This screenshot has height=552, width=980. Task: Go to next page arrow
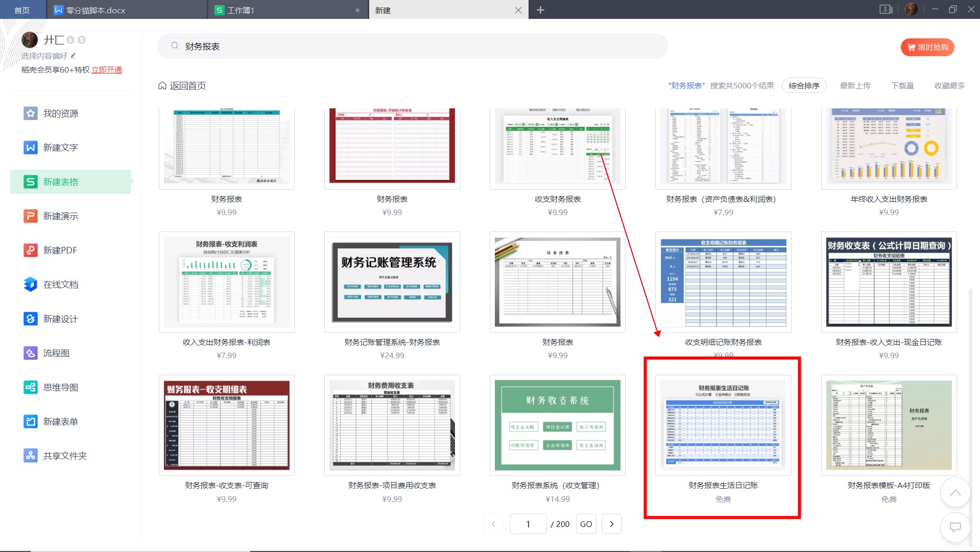point(611,524)
